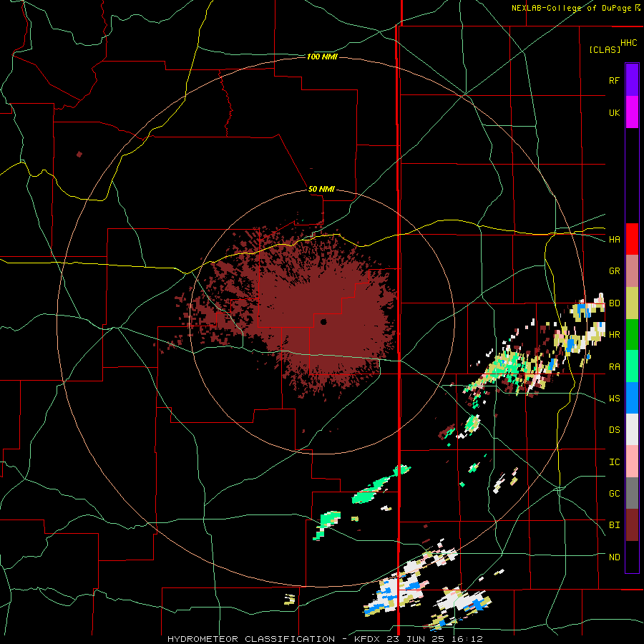Click the blue WS legend swatch
The height and width of the screenshot is (644, 644).
click(x=632, y=398)
